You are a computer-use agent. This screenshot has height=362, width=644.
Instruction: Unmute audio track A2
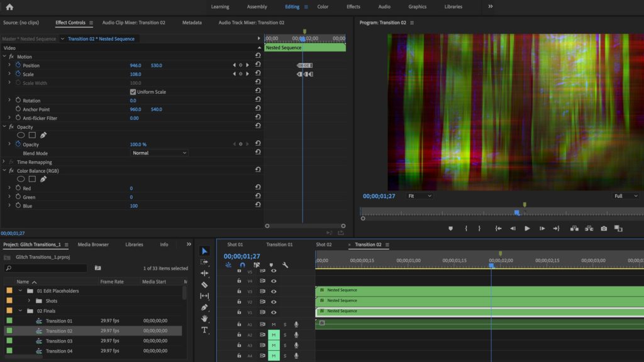tap(274, 335)
